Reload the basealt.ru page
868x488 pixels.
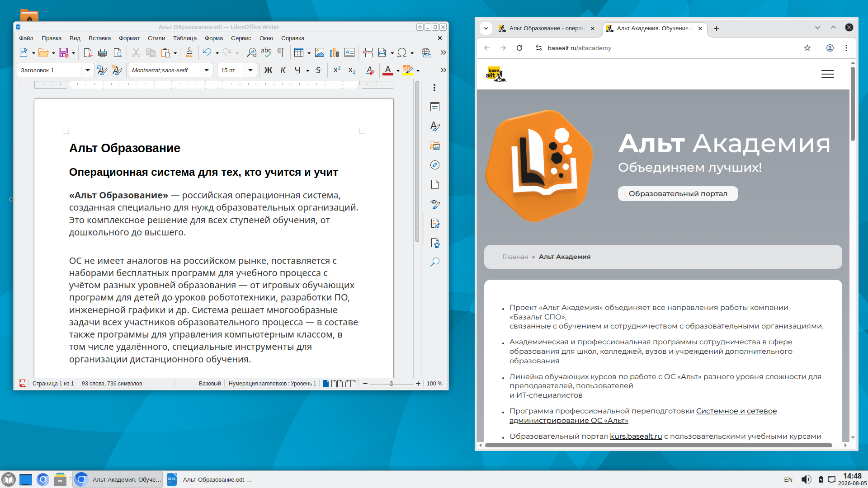(x=519, y=48)
